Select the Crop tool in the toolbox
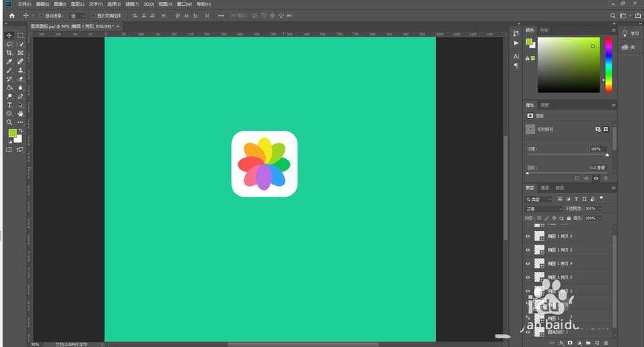 click(10, 53)
